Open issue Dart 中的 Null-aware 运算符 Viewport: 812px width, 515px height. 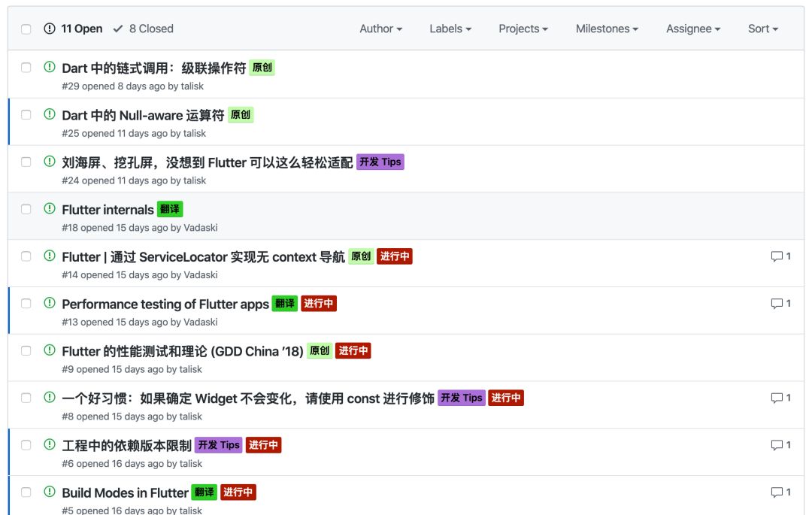[x=143, y=115]
